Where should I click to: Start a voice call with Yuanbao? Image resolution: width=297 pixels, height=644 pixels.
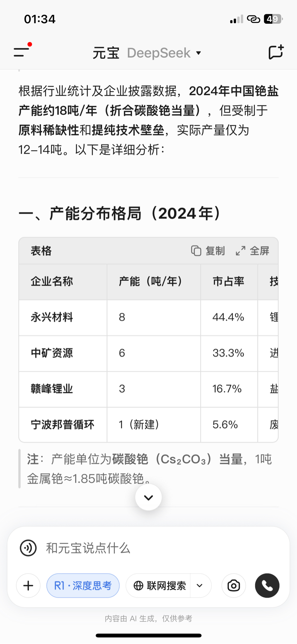click(x=267, y=586)
